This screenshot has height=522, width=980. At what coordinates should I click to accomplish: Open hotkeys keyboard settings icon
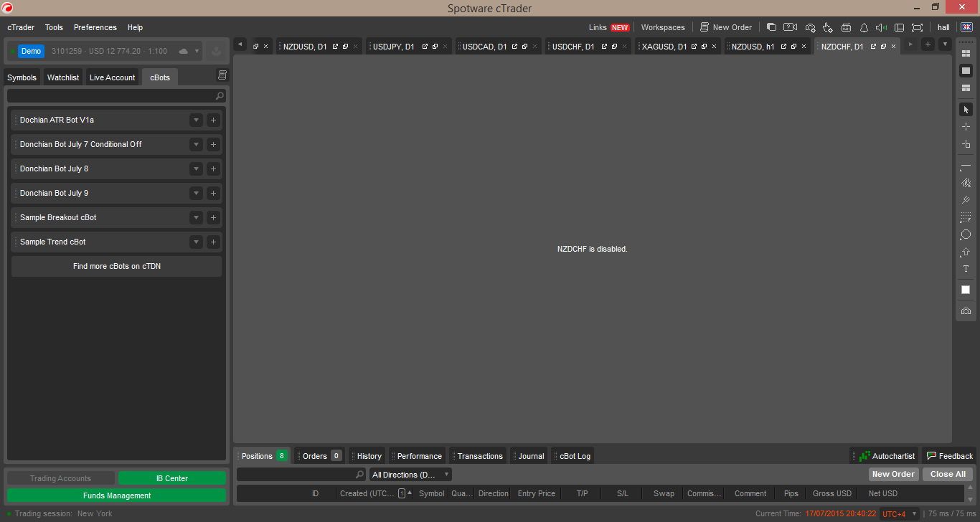coord(846,27)
